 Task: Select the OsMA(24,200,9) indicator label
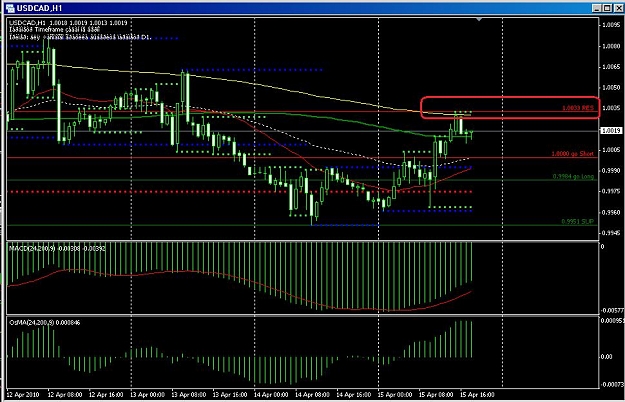coord(45,322)
